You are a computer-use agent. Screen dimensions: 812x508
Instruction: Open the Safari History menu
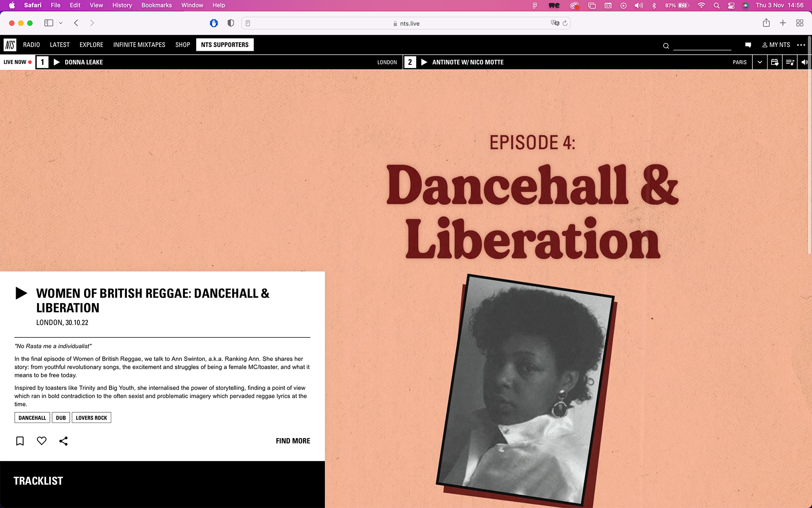click(x=122, y=5)
